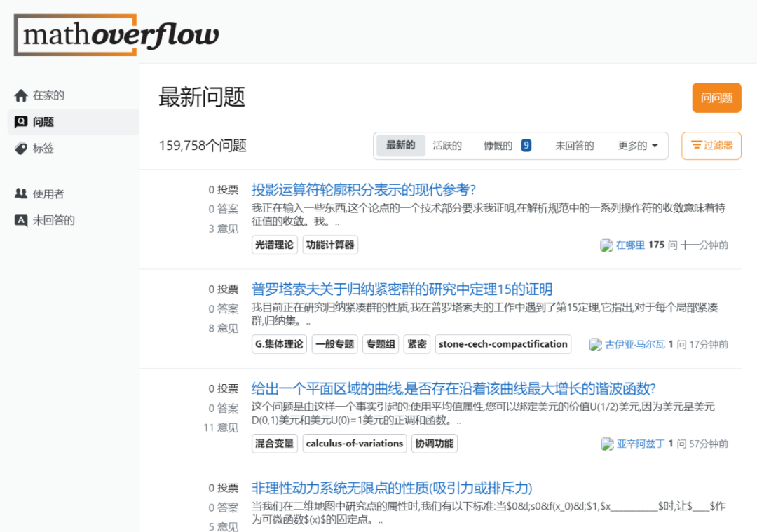The width and height of the screenshot is (757, 532).
Task: Switch to 未回答的 tab in sort bar
Action: click(x=575, y=145)
